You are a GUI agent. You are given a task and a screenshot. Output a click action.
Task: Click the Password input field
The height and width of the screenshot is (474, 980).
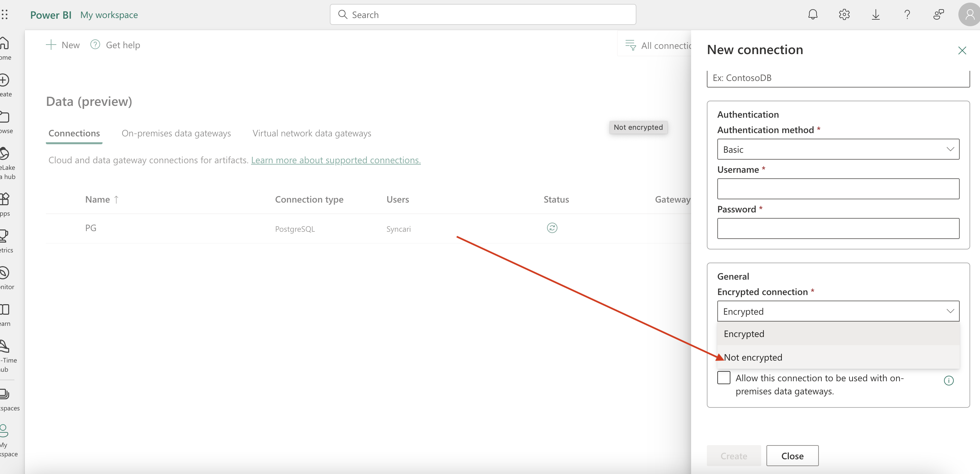pos(838,228)
